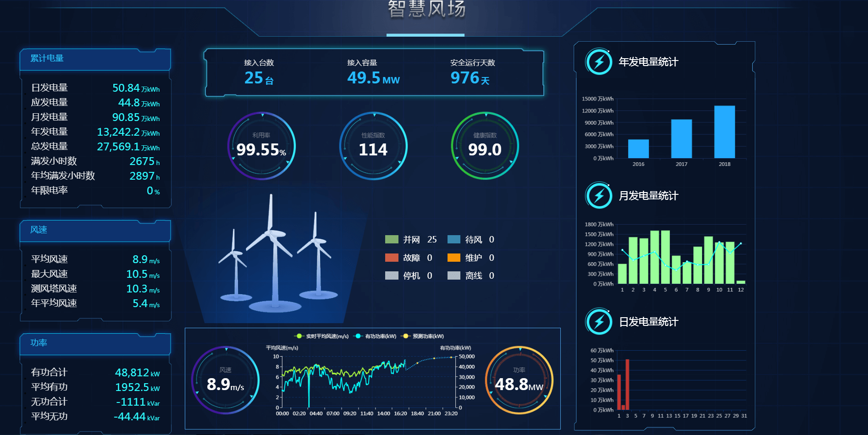Click the 并网 count 25

(432, 239)
